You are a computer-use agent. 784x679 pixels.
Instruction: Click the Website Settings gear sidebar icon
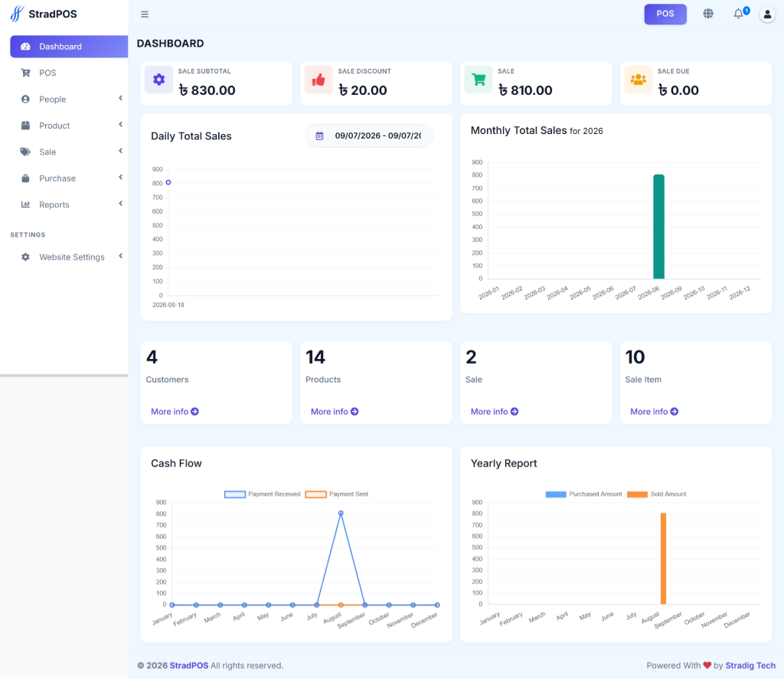point(25,257)
